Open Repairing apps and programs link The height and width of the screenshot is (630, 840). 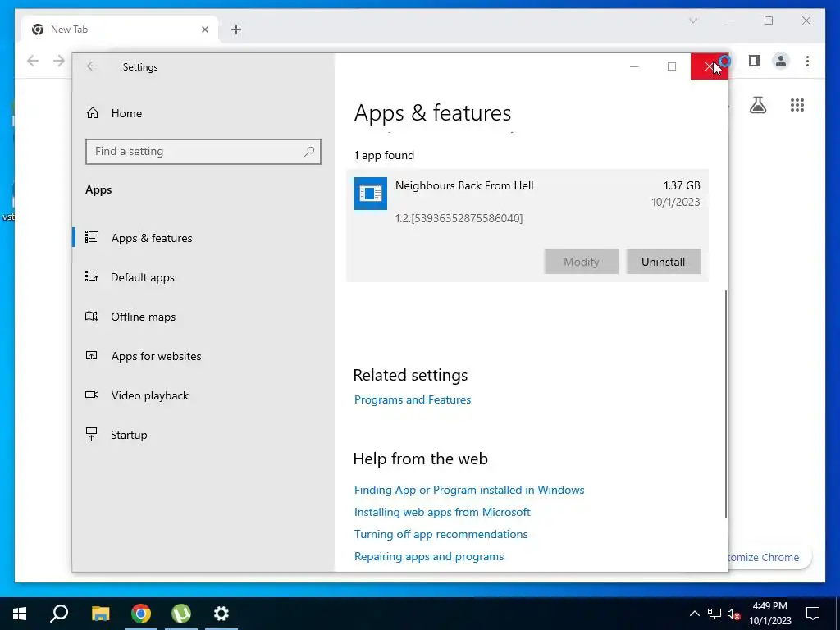pyautogui.click(x=429, y=557)
